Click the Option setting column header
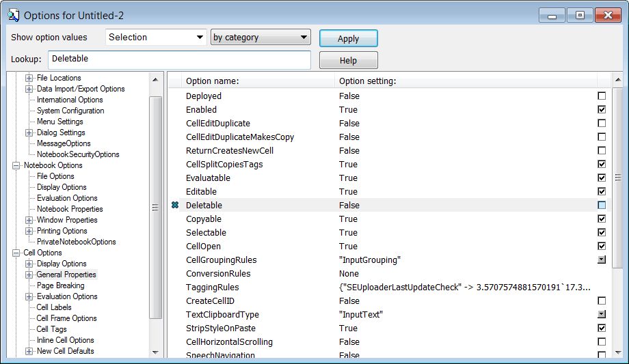Image resolution: width=629 pixels, height=364 pixels. click(466, 81)
